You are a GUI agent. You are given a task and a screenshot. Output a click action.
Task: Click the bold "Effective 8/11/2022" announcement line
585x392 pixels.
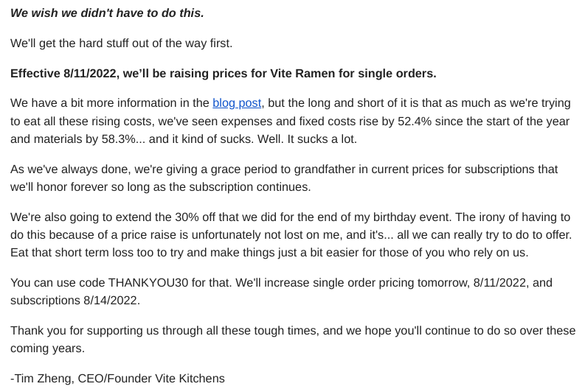pyautogui.click(x=223, y=73)
